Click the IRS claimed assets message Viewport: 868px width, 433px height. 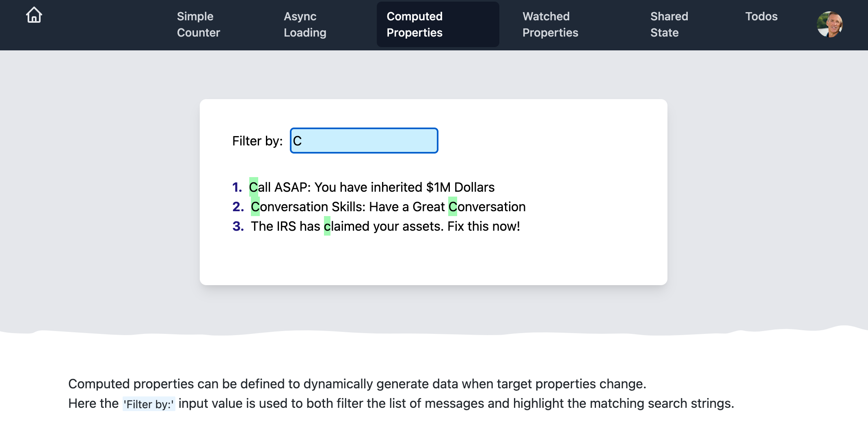(x=385, y=226)
